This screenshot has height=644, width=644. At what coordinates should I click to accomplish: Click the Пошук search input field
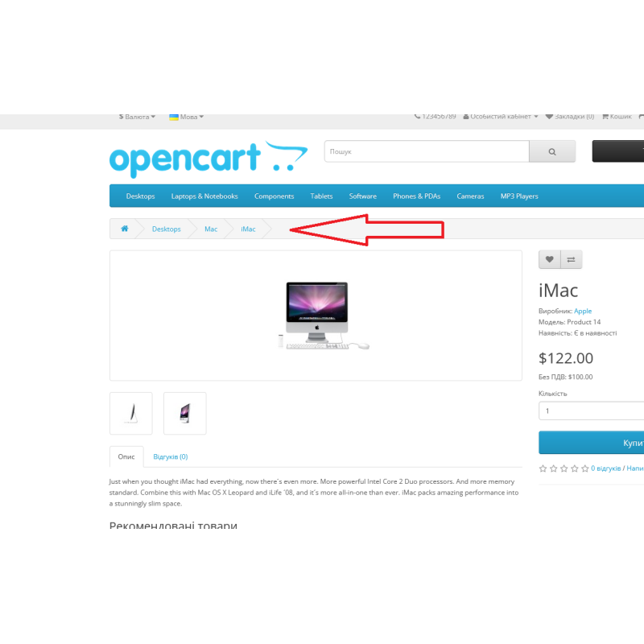[427, 151]
